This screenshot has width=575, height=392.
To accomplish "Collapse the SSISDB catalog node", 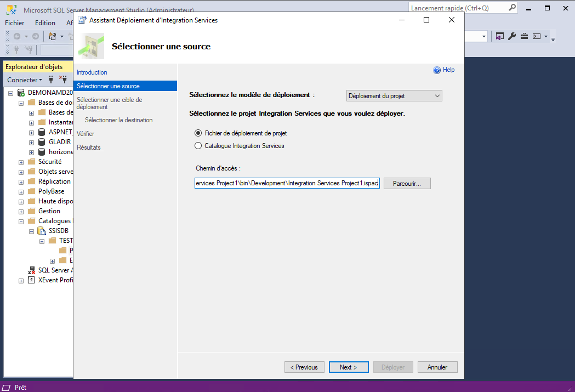I will pos(32,232).
